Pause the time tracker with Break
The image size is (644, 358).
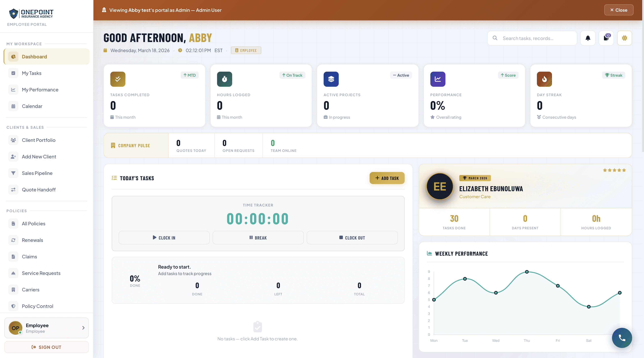pyautogui.click(x=258, y=238)
